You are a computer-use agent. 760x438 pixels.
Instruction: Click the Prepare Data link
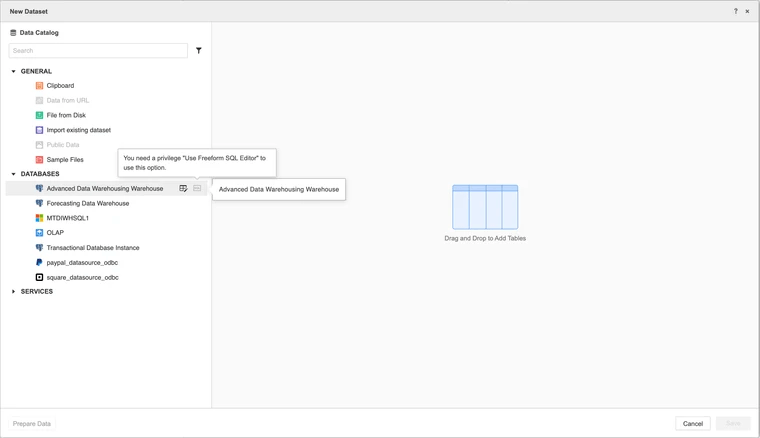coord(32,424)
